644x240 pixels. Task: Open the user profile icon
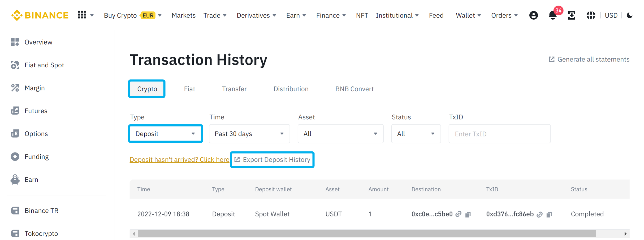(533, 15)
